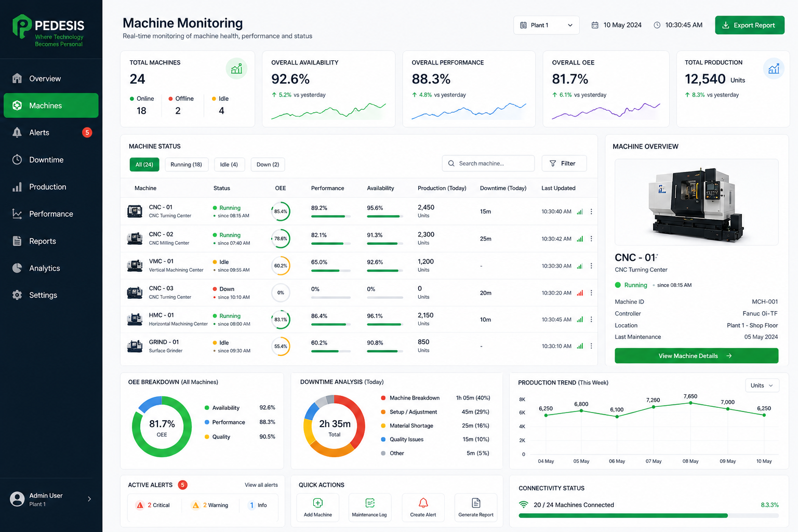
Task: Click the Total Machines chart icon
Action: pyautogui.click(x=236, y=69)
